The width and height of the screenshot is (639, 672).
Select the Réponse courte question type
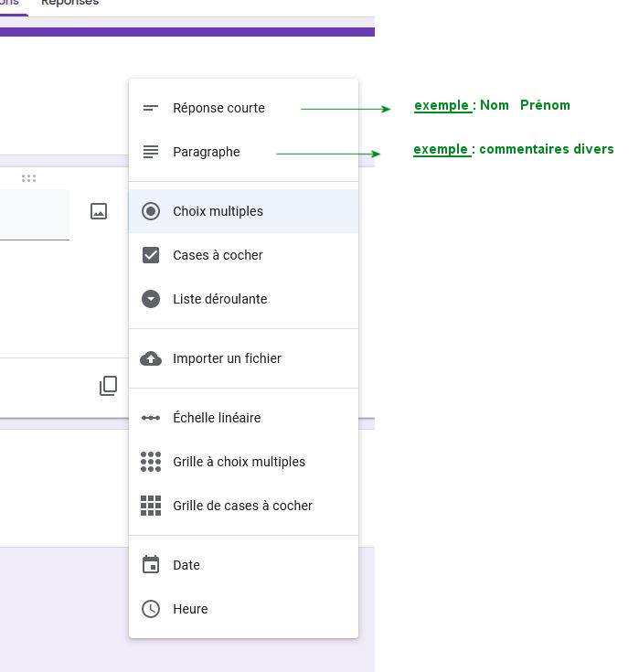[243, 108]
